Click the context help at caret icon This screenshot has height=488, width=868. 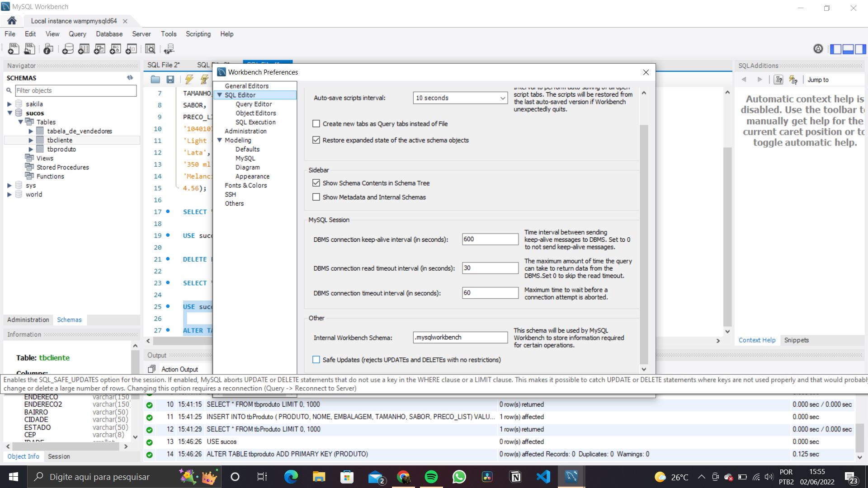(x=778, y=80)
